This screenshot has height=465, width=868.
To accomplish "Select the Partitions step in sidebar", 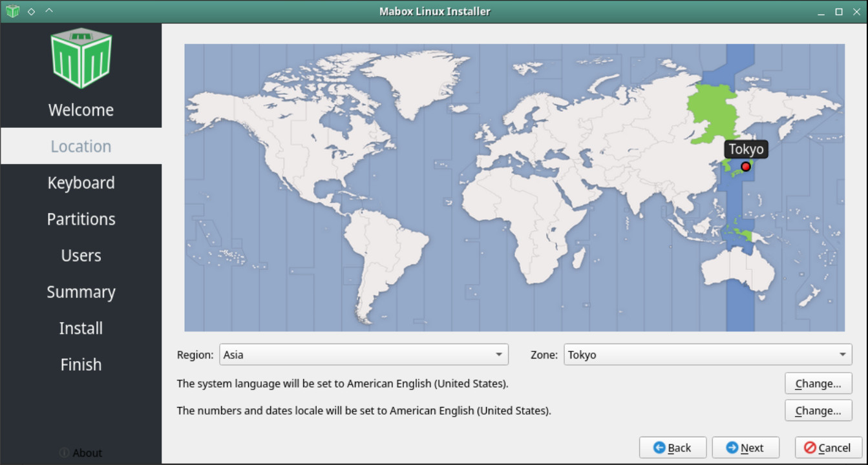I will (x=81, y=219).
